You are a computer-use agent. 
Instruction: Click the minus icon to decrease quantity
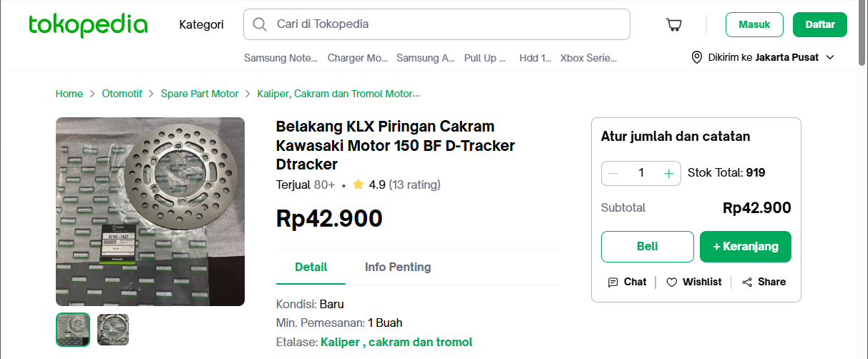point(613,173)
